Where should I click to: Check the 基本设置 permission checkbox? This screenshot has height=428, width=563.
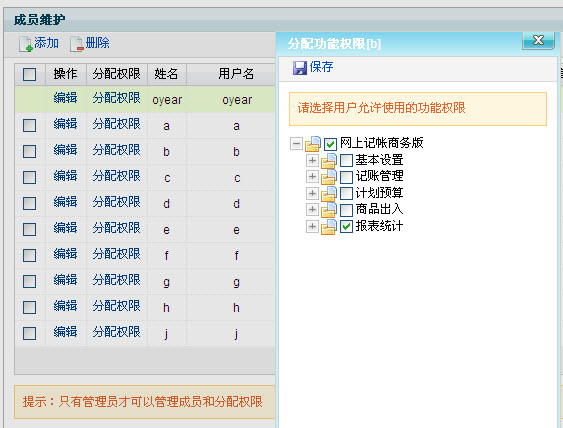[346, 160]
